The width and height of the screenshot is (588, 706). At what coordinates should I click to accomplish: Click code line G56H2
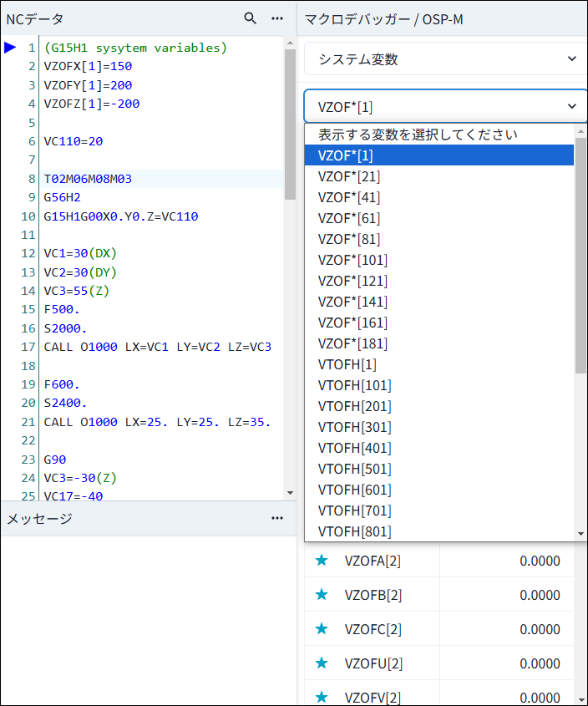coord(62,197)
